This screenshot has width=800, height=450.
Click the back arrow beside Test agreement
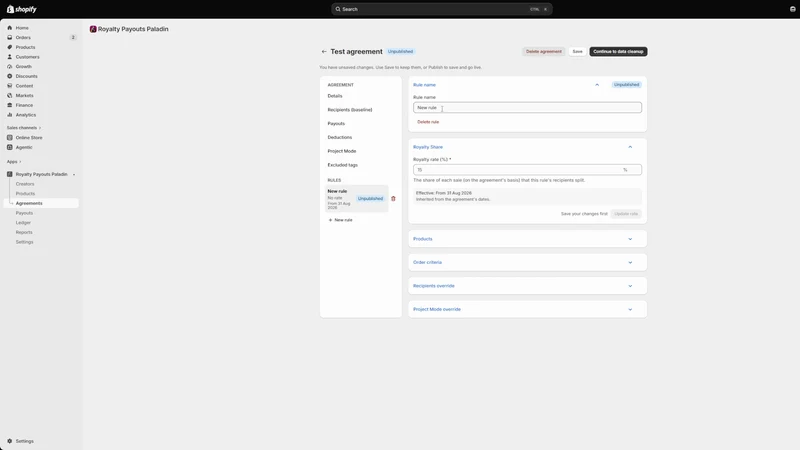coord(324,52)
